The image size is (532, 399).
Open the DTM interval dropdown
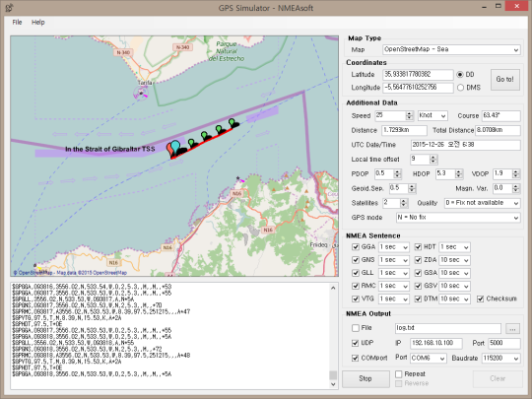coord(454,299)
